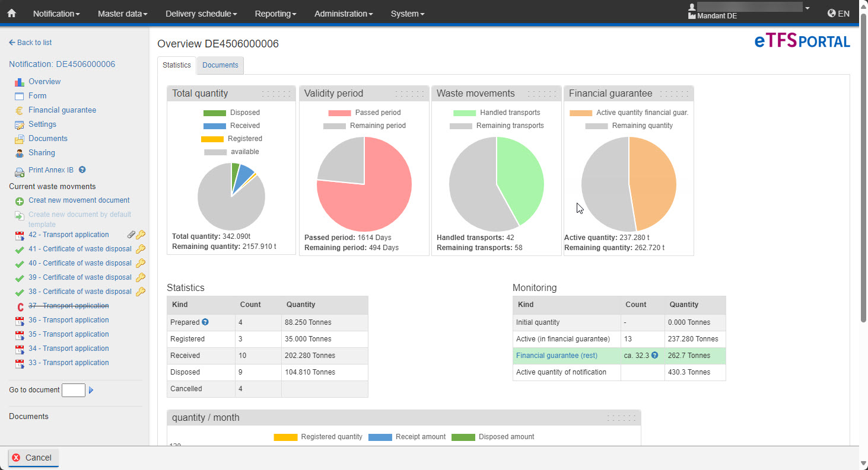Expand the Master data menu
Screen dimensions: 868x470
[x=122, y=14]
